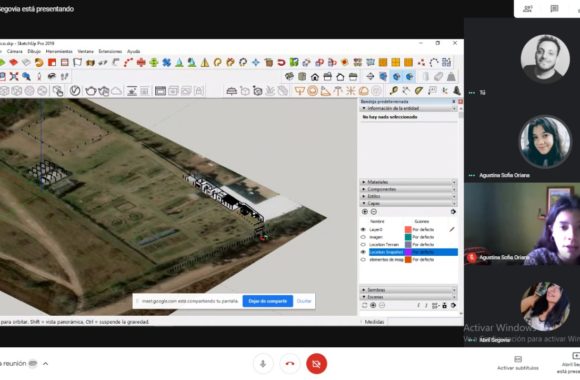Image resolution: width=580 pixels, height=380 pixels.
Task: Expand the Sombras panel section
Action: coord(408,290)
